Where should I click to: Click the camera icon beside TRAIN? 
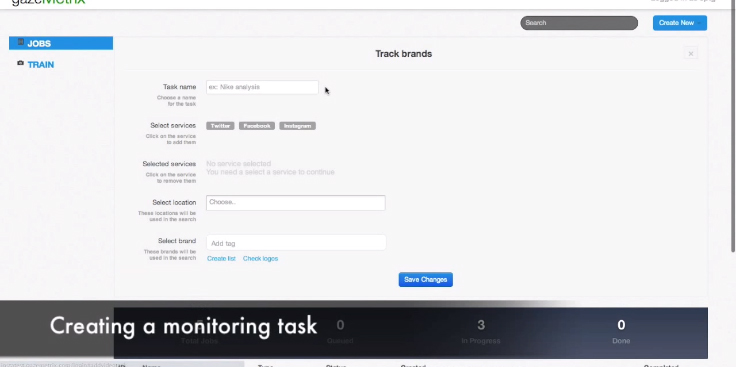coord(20,63)
